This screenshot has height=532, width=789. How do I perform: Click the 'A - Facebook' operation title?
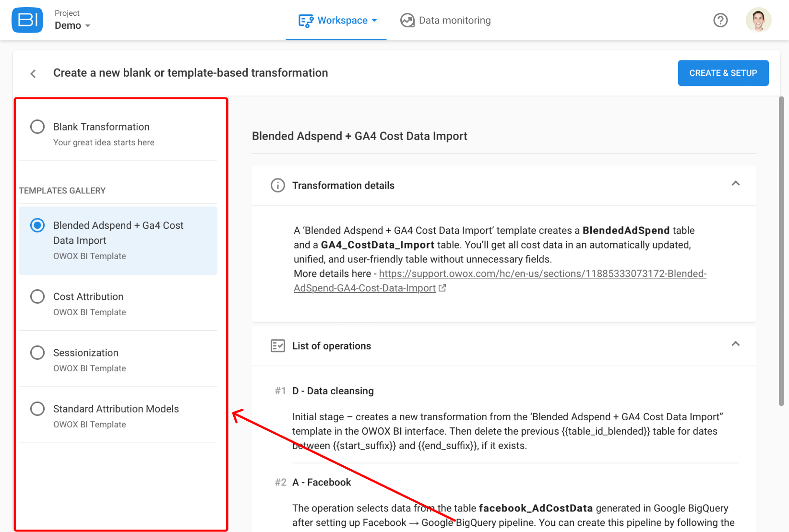[322, 482]
